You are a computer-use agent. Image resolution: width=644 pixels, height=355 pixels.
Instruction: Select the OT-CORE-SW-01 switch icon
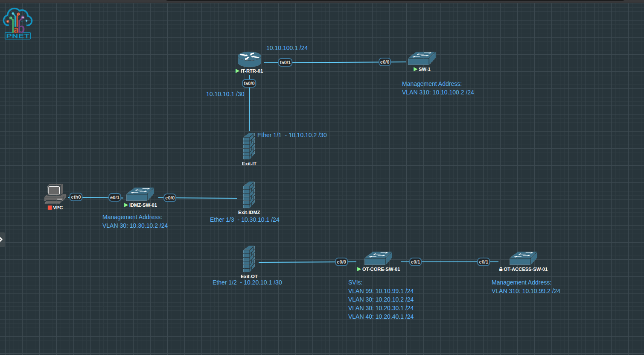(378, 258)
